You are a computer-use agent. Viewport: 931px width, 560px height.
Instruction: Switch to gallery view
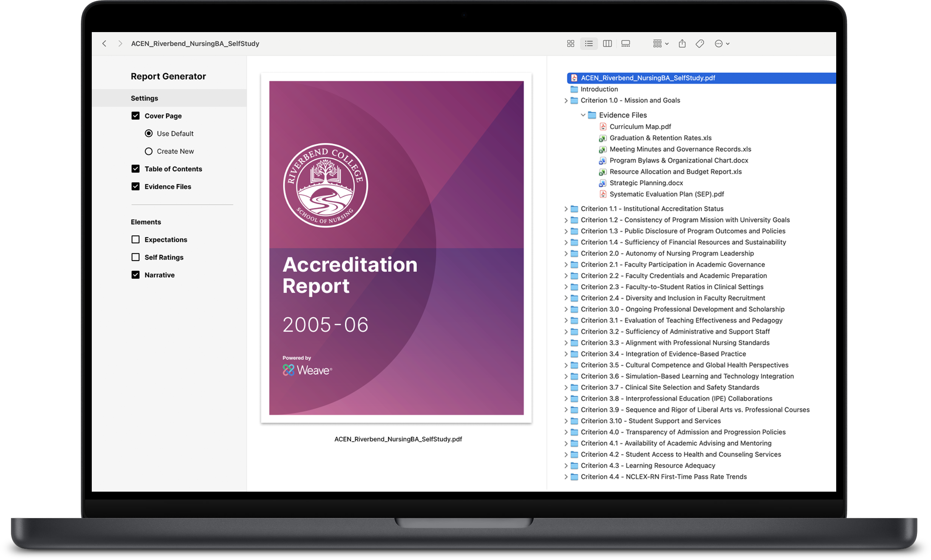[x=625, y=44]
